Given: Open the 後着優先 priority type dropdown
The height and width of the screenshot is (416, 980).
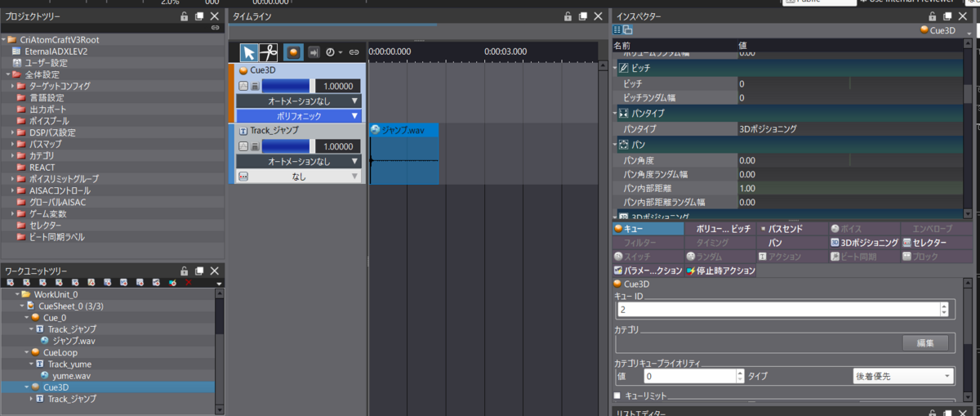Looking at the screenshot, I should pyautogui.click(x=902, y=376).
